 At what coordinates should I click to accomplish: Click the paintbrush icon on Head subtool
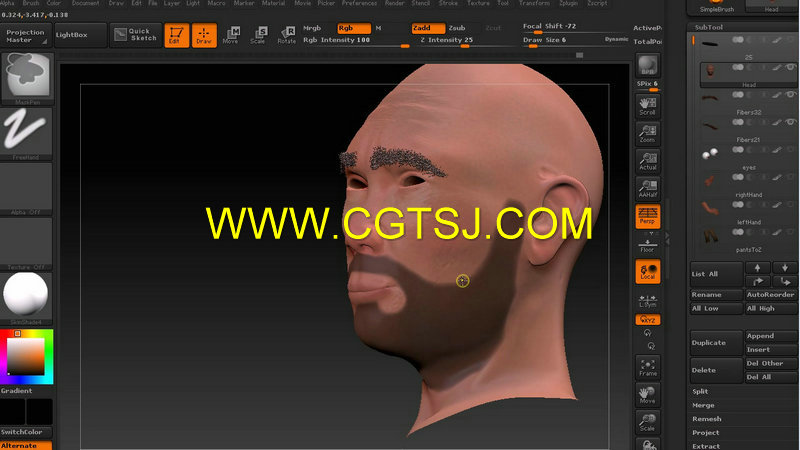(777, 67)
